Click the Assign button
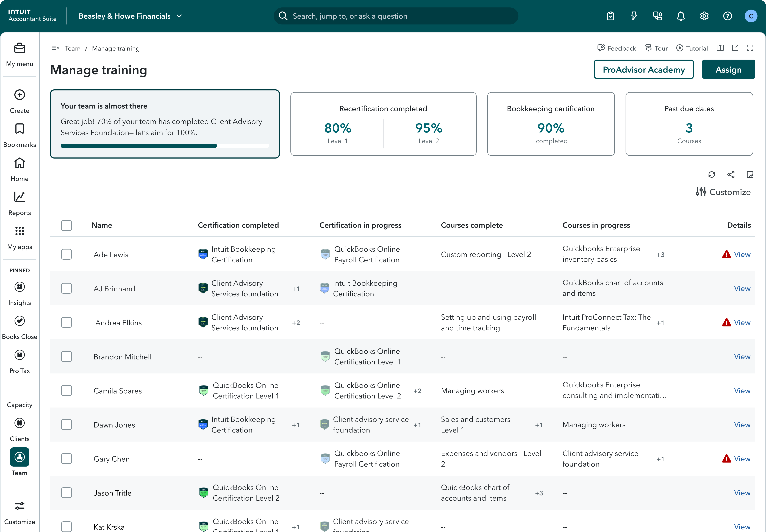The height and width of the screenshot is (532, 766). pos(729,69)
